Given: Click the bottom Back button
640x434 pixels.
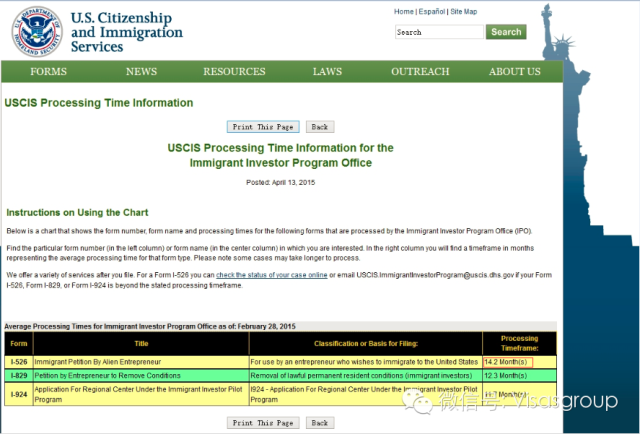Looking at the screenshot, I should tap(320, 423).
